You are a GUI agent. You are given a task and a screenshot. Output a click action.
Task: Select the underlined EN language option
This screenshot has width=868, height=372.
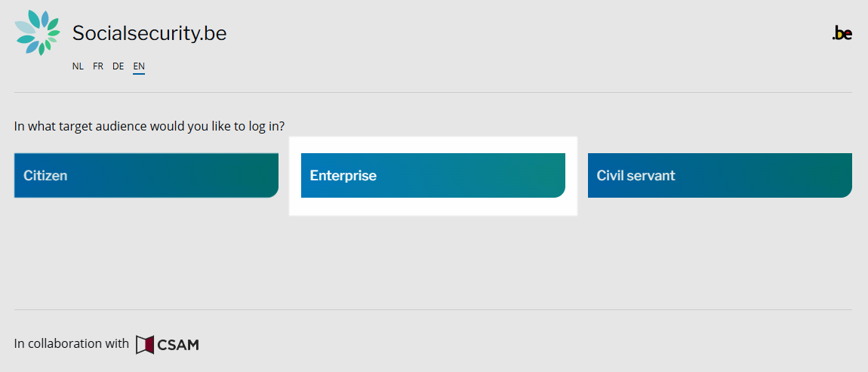139,66
